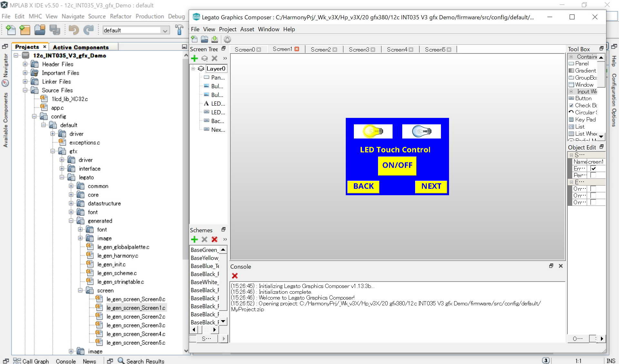Viewport: 619px width, 364px height.
Task: Select the Check Box widget in Tool Box
Action: [x=583, y=105]
